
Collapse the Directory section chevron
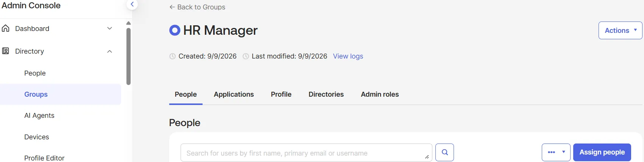tap(109, 51)
